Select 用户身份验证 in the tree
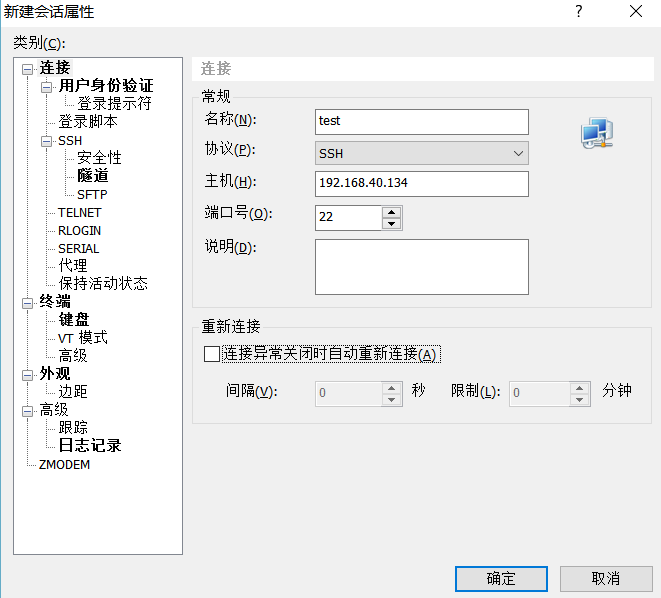The image size is (661, 598). (x=106, y=86)
